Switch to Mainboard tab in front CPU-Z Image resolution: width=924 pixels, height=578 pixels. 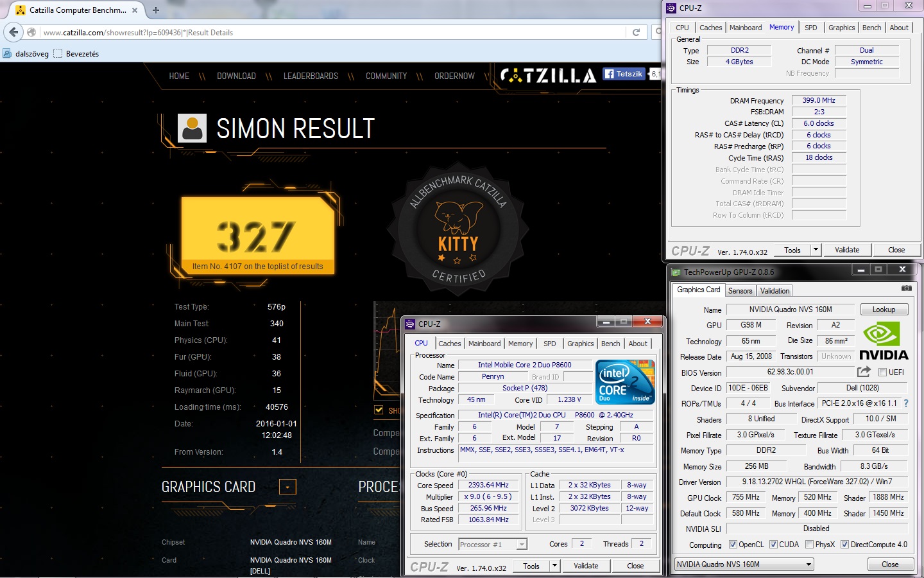tap(484, 344)
